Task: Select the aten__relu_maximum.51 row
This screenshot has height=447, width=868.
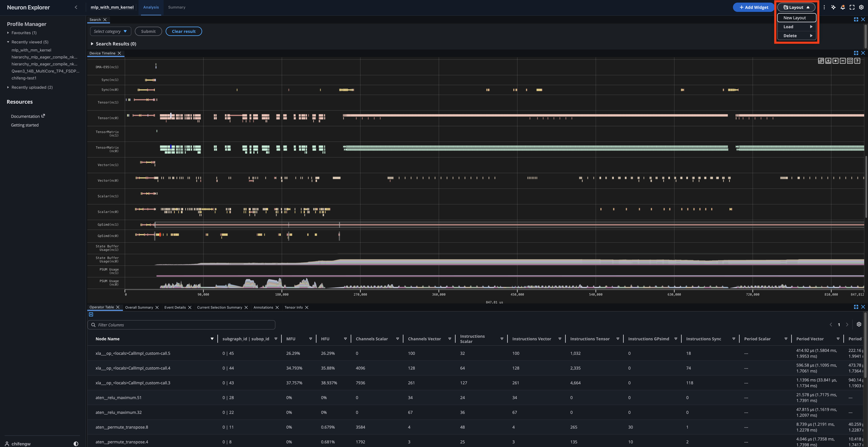Action: tap(475, 397)
